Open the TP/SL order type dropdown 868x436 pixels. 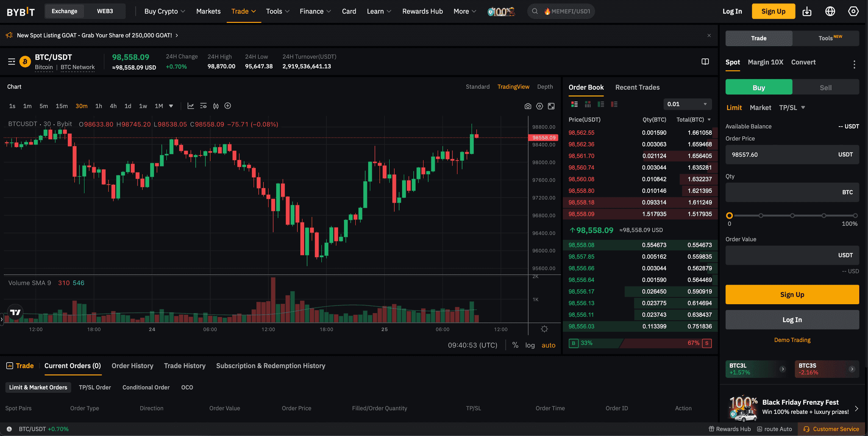coord(791,108)
